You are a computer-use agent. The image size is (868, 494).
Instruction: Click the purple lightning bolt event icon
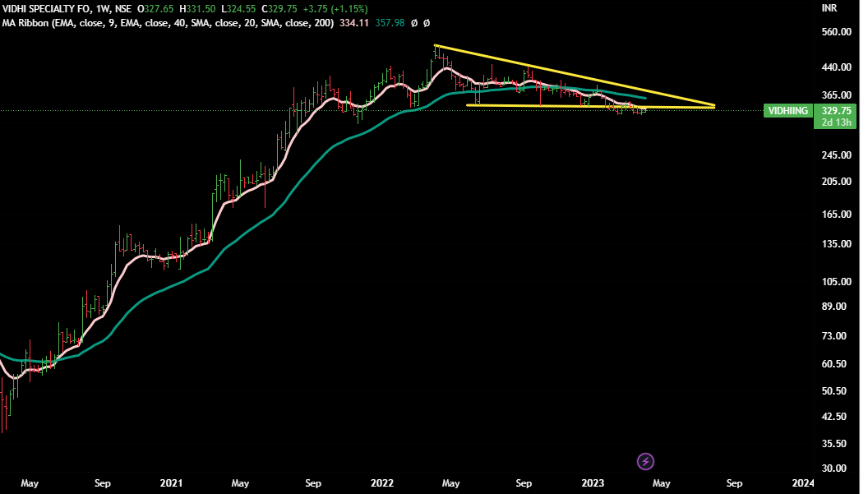646,461
